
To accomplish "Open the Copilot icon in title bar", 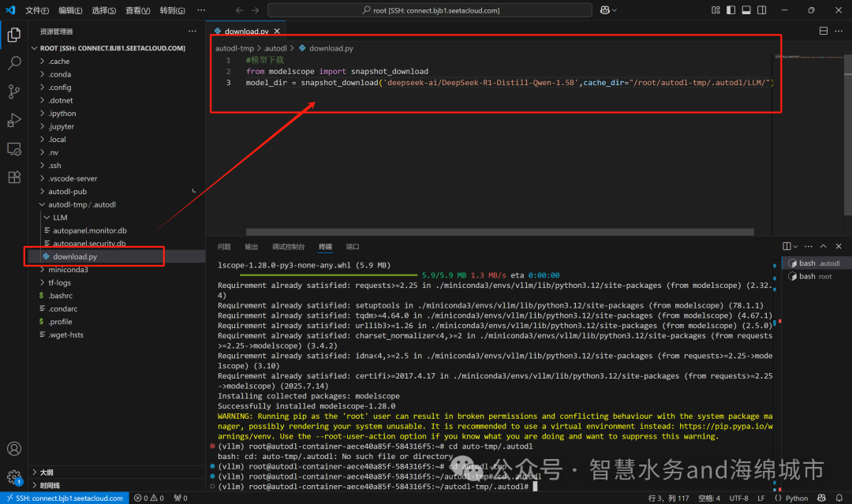I will (605, 9).
